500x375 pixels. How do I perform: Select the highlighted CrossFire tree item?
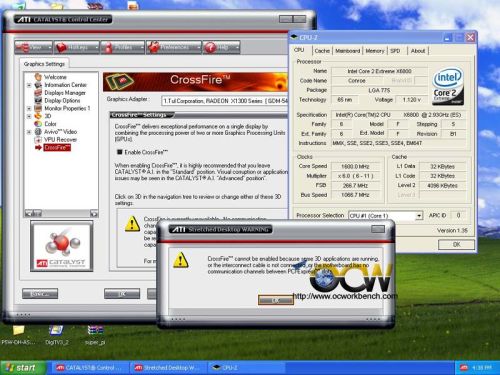point(57,147)
